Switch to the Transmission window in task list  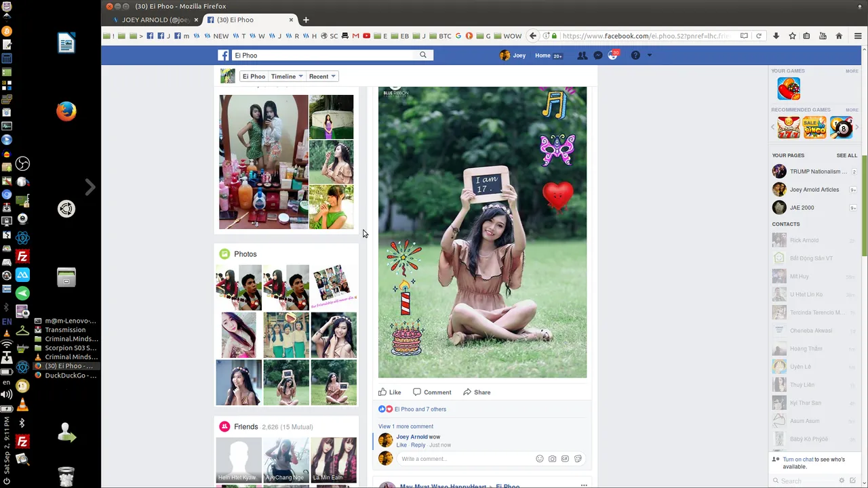coord(66,330)
